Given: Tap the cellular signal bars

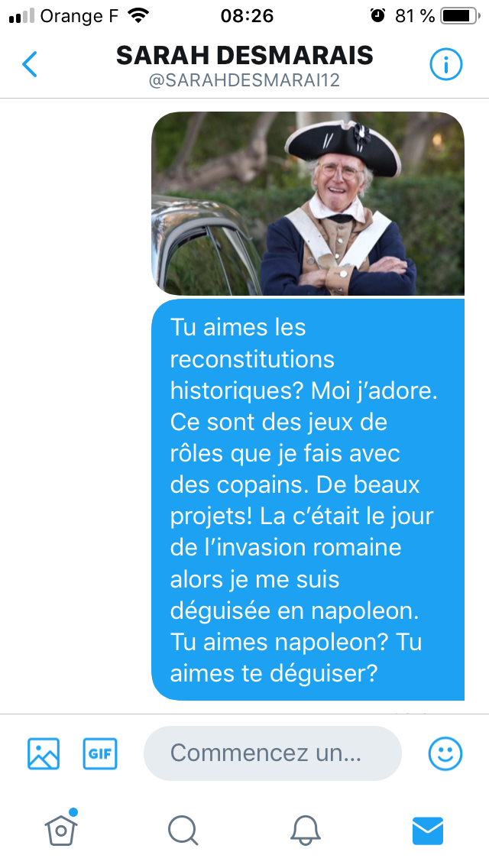Looking at the screenshot, I should 21,15.
